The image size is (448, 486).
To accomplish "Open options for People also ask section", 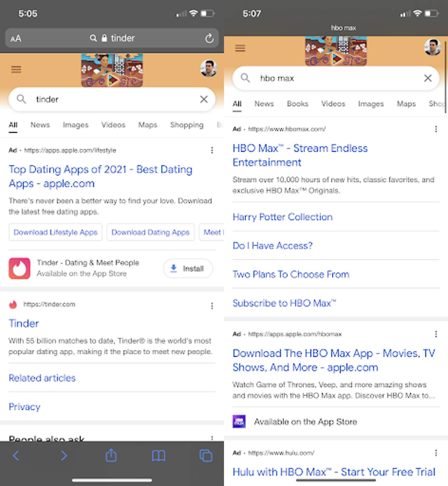I will coord(212,438).
